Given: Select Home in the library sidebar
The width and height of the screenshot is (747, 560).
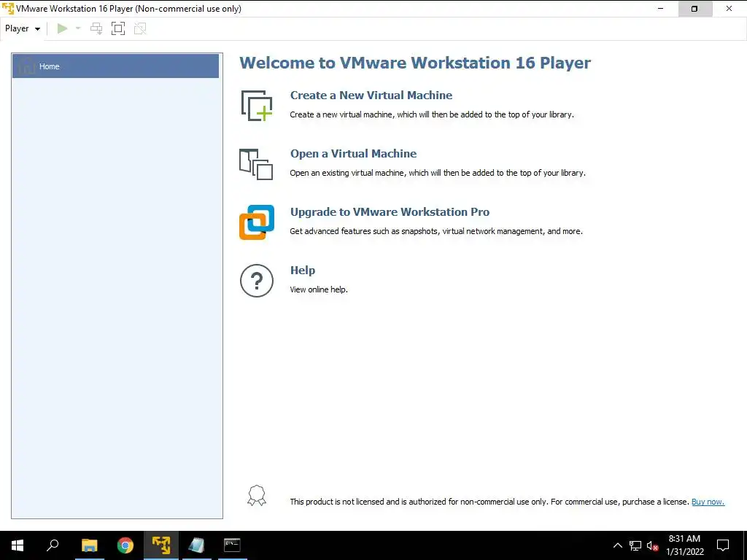Looking at the screenshot, I should tap(115, 66).
